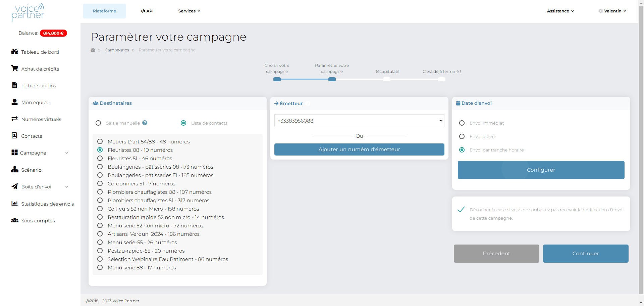The image size is (644, 306).
Task: Click the Choisir votre campagne step marker
Action: pyautogui.click(x=277, y=79)
